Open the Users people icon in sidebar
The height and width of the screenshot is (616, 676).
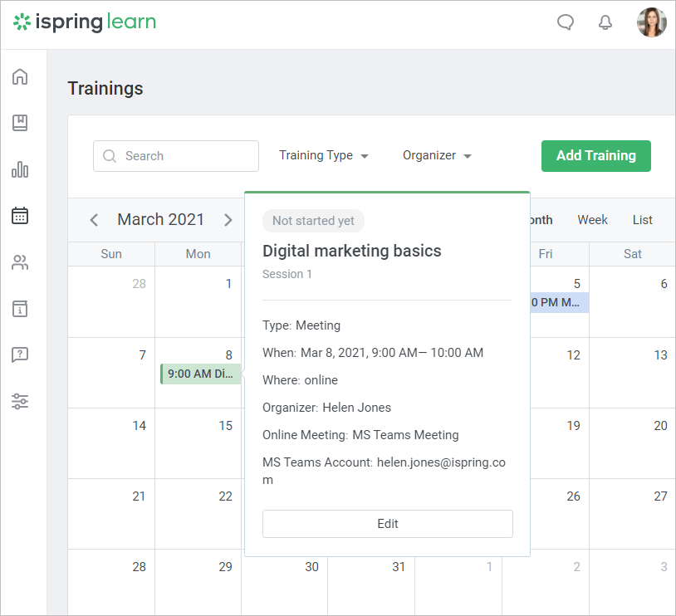pos(20,263)
